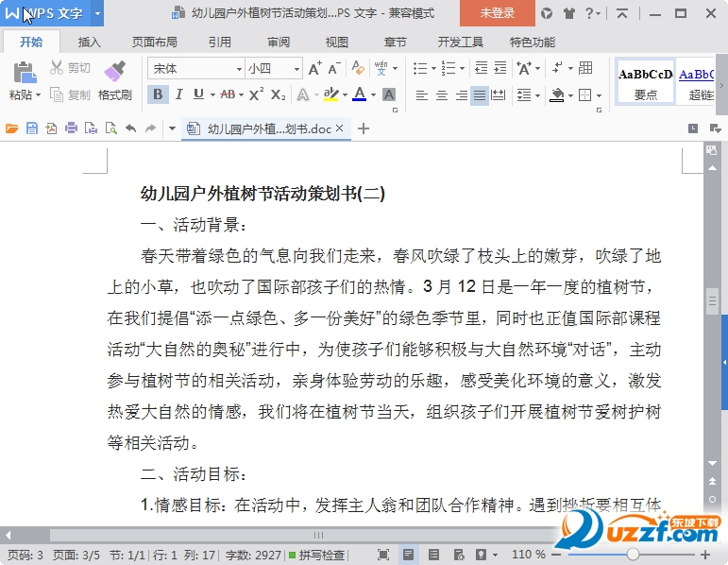This screenshot has height=565, width=728.
Task: Open the 视图 tab
Action: click(336, 43)
